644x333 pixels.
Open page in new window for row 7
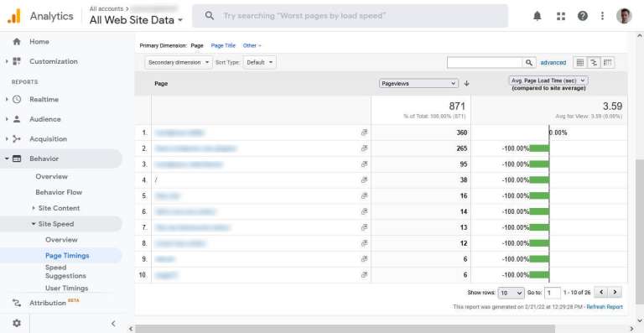pyautogui.click(x=364, y=227)
